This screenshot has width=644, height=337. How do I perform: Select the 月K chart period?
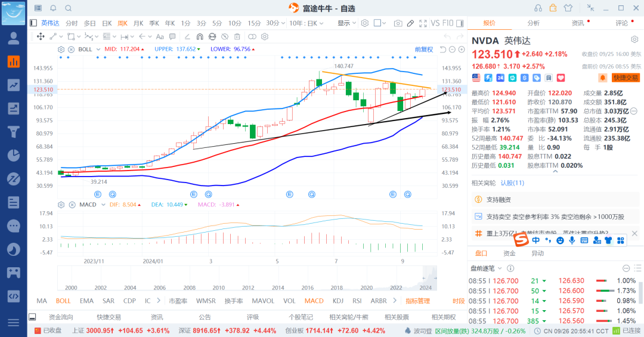[138, 23]
